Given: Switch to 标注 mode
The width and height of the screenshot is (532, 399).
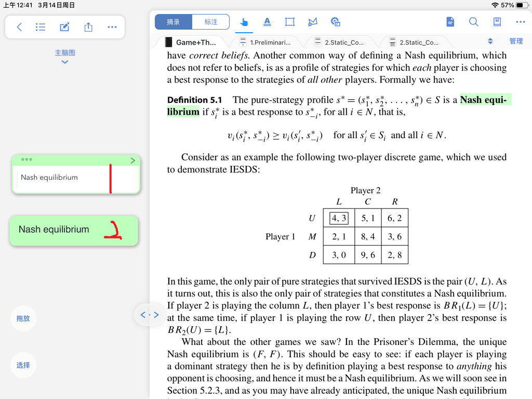Looking at the screenshot, I should click(x=211, y=22).
